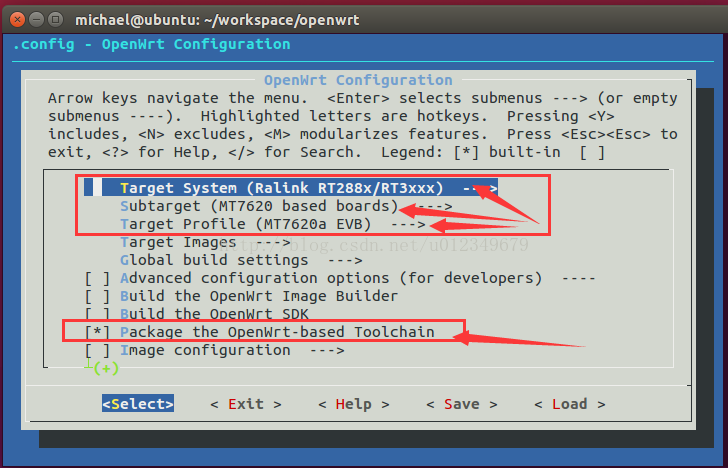Open the Target Images submenu
The height and width of the screenshot is (468, 728).
tap(205, 242)
